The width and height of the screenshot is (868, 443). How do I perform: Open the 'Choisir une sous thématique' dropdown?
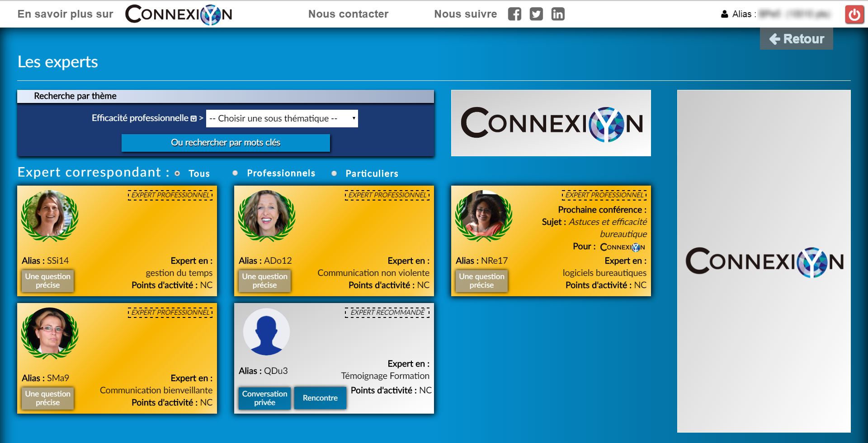point(282,118)
